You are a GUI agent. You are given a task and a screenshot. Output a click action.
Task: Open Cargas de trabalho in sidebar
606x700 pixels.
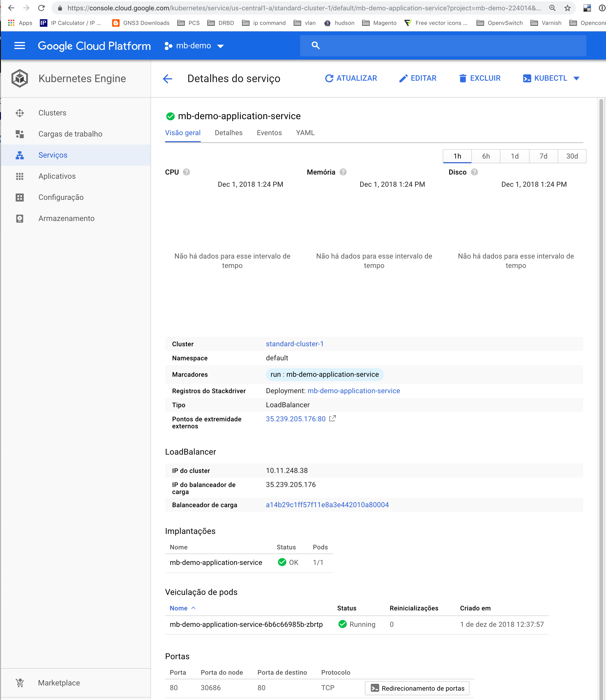70,134
